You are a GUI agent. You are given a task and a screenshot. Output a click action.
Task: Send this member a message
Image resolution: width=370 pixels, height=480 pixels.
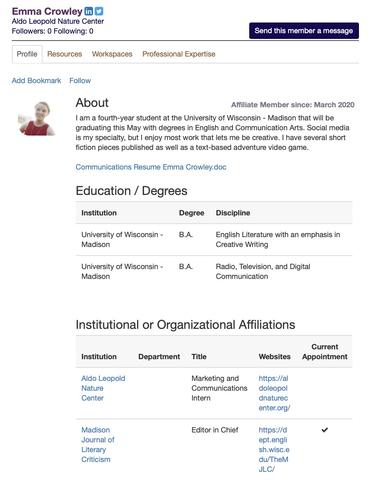pos(304,31)
